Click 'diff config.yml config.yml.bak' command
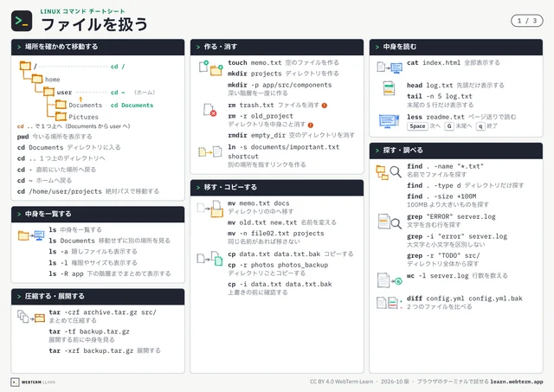 point(465,299)
